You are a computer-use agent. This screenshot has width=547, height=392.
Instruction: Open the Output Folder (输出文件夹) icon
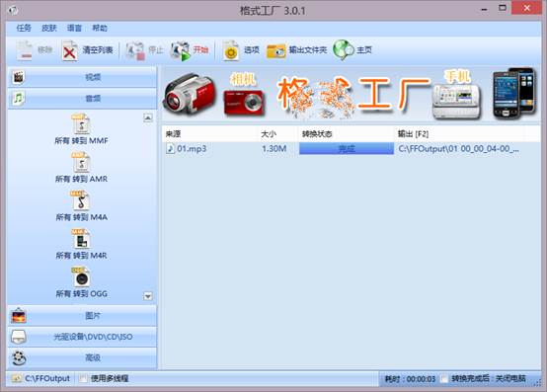[x=275, y=51]
